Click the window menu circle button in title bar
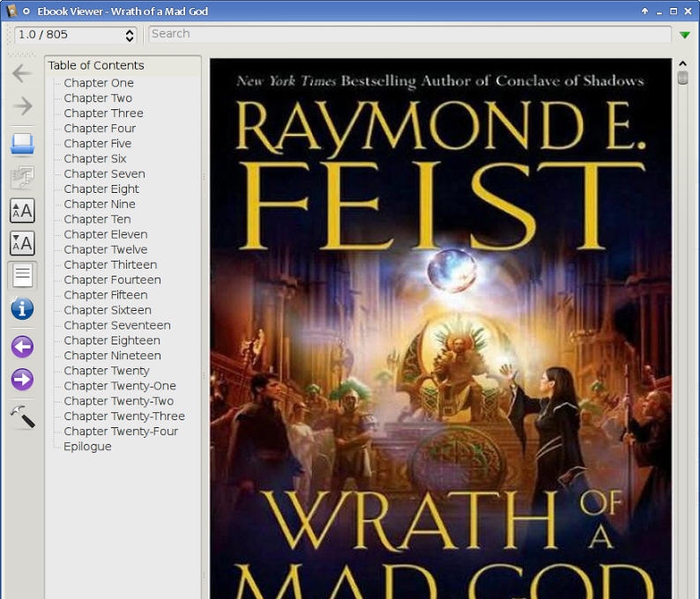 point(26,11)
